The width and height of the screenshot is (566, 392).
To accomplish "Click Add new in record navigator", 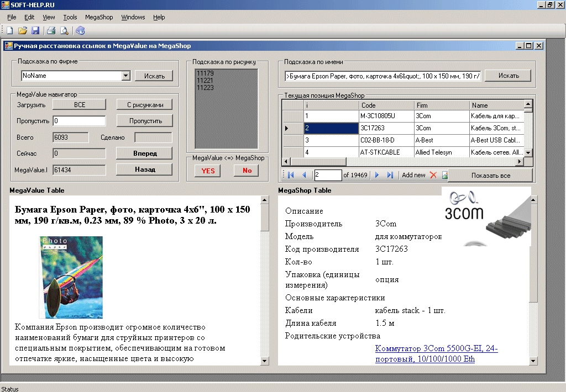I will point(413,175).
